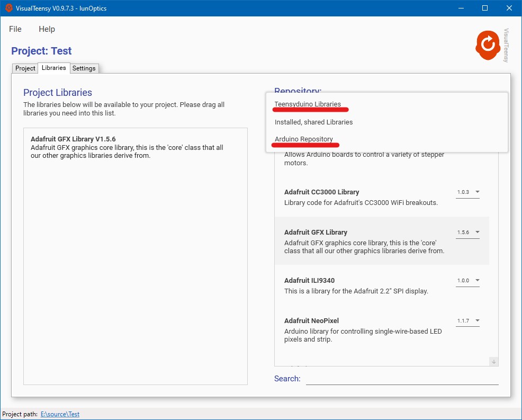Minimize the VisualTeensy window
Image resolution: width=522 pixels, height=420 pixels.
pos(461,8)
